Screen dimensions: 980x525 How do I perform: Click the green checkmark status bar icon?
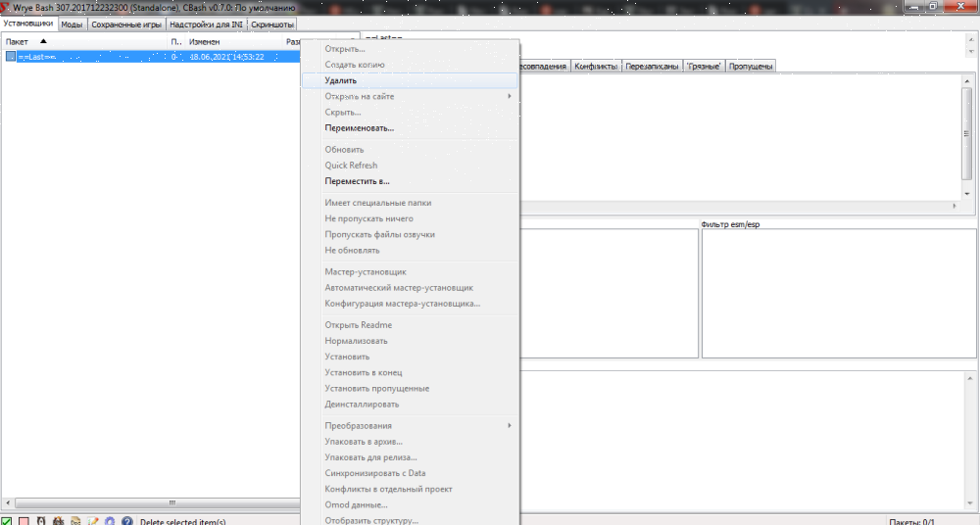click(6, 521)
